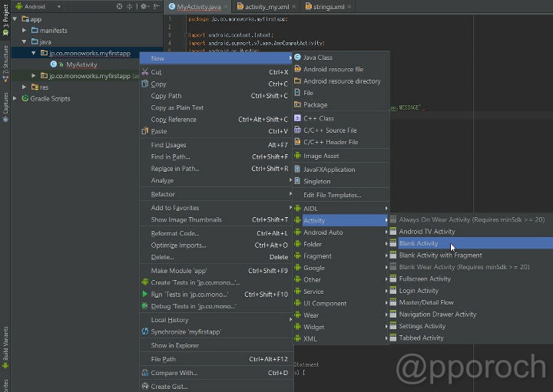This screenshot has width=553, height=392.
Task: Choose Settings Activity template
Action: pos(471,326)
